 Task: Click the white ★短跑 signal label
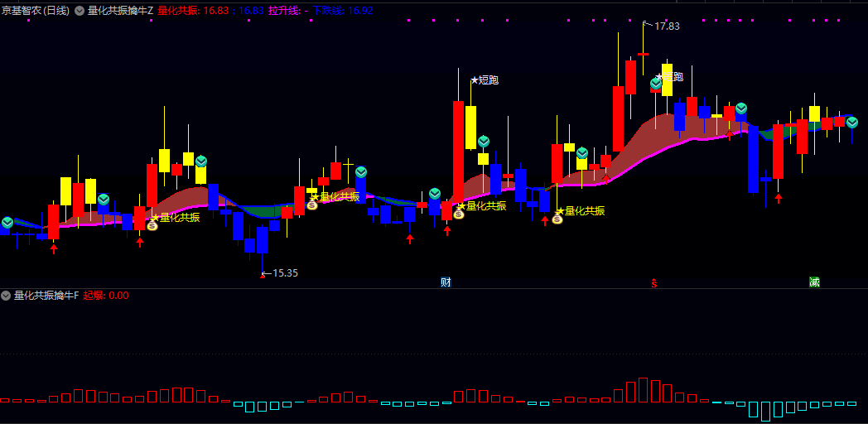click(485, 80)
